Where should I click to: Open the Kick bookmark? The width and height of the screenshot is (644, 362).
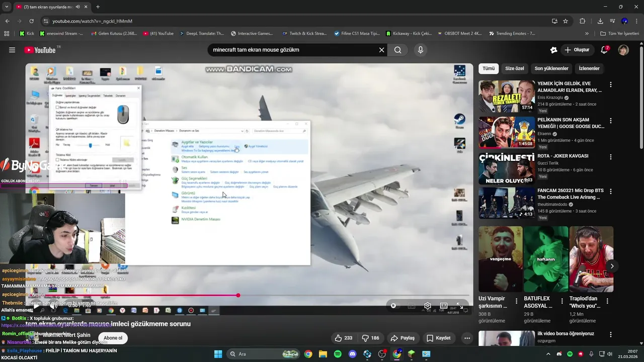(x=27, y=34)
